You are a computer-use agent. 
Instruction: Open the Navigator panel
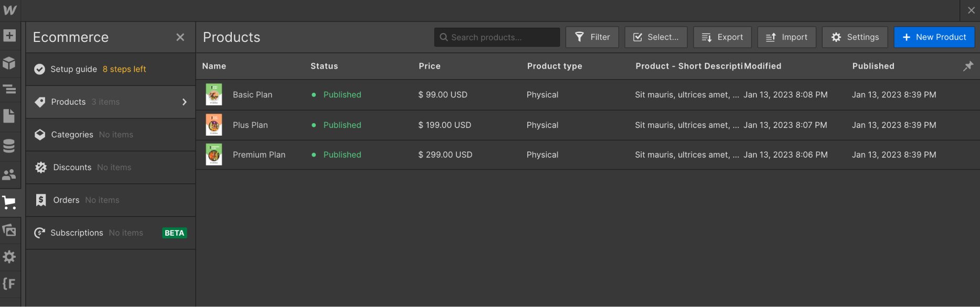(x=9, y=90)
